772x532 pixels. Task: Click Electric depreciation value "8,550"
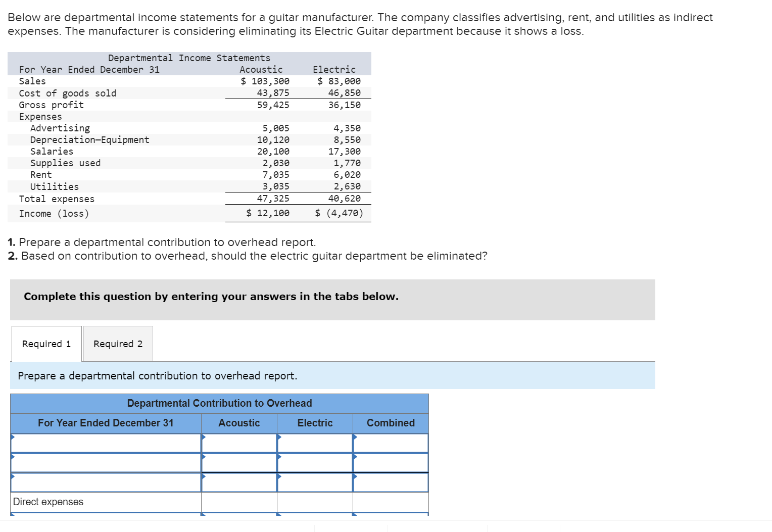pos(347,140)
